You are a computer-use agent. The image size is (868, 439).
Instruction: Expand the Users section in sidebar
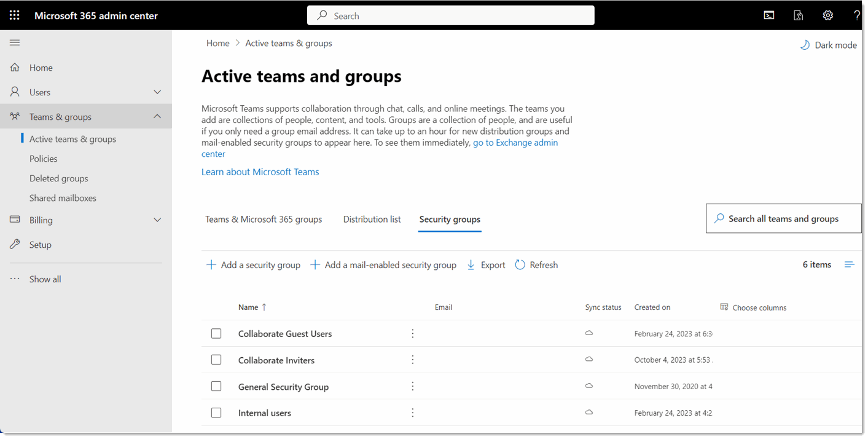click(x=157, y=92)
